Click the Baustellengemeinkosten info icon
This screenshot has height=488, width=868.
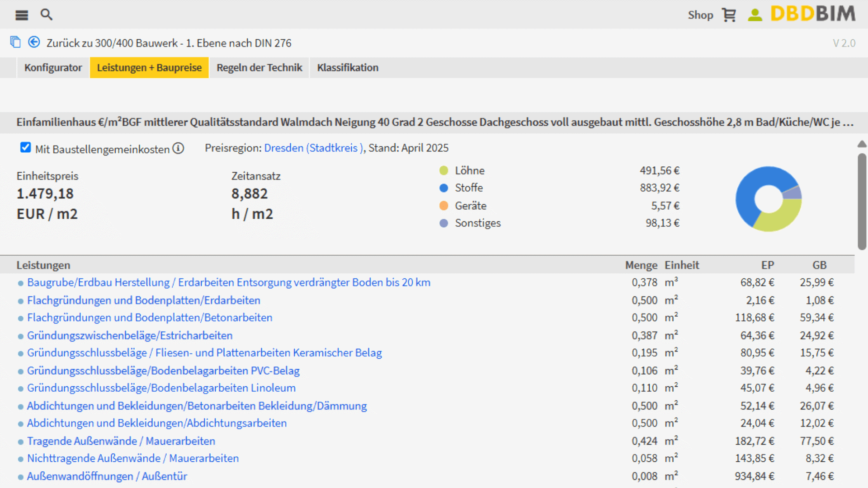point(179,148)
